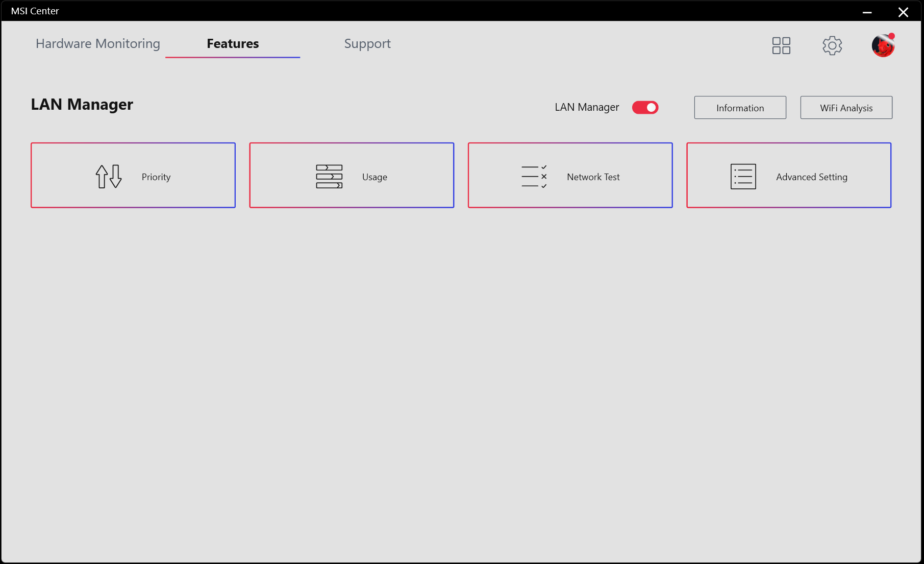The height and width of the screenshot is (564, 924).
Task: Go to the Support tab
Action: pos(367,44)
